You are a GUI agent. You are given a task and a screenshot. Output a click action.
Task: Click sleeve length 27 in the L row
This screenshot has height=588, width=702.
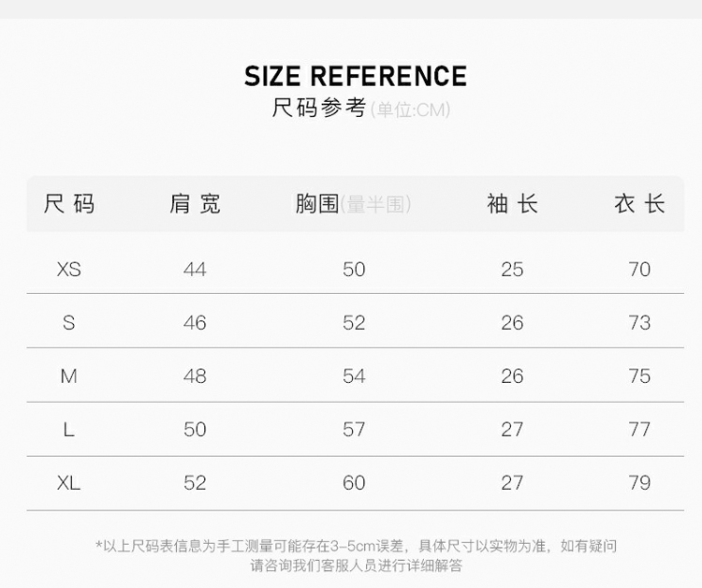[512, 430]
